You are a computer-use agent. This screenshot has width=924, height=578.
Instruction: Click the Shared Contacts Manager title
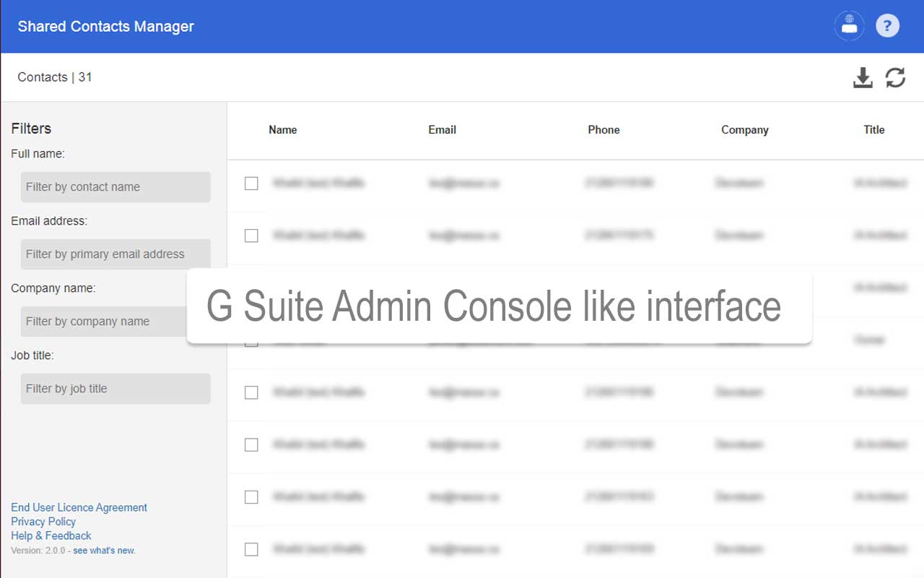click(106, 27)
